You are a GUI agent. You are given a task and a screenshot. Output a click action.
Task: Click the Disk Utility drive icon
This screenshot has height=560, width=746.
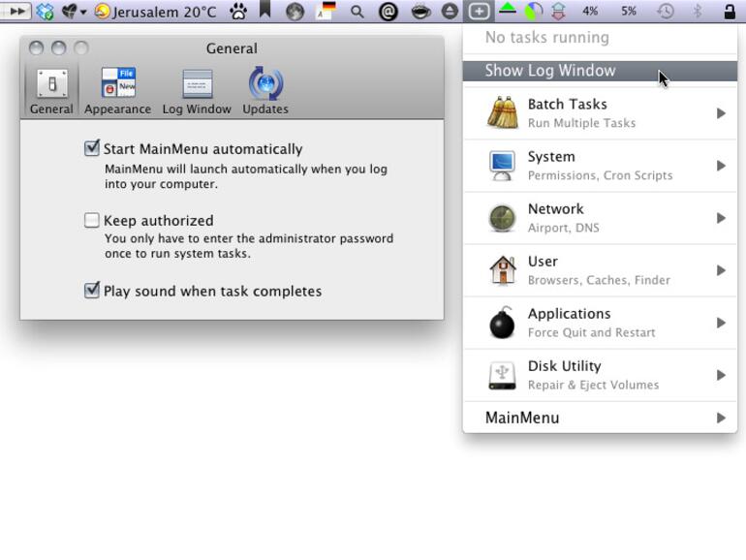(503, 375)
